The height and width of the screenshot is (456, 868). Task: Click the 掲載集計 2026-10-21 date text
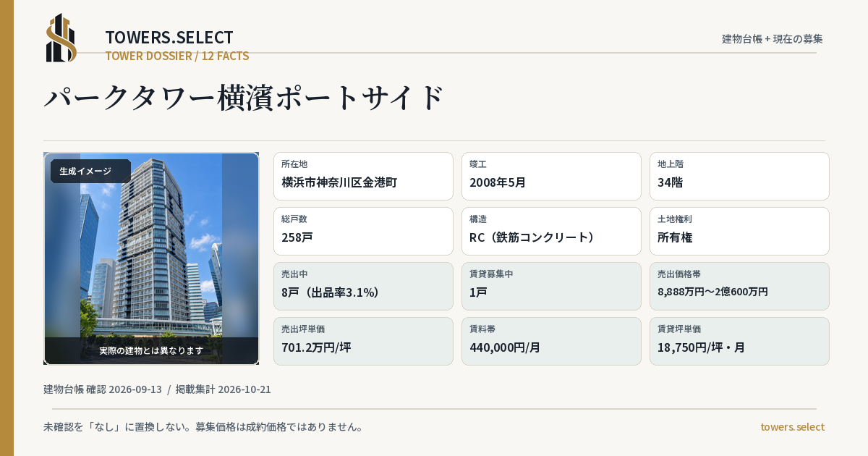[223, 389]
